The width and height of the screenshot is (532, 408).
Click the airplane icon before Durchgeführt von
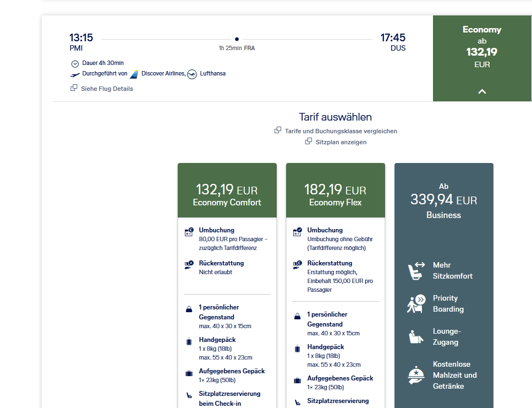pyautogui.click(x=75, y=75)
